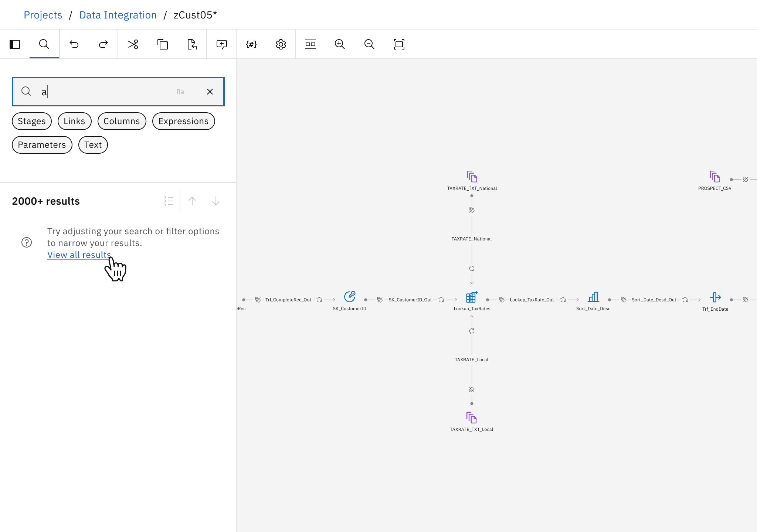Open job settings gear icon

click(281, 44)
